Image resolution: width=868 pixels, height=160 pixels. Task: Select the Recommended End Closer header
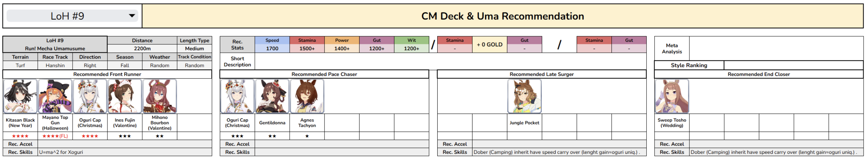[x=759, y=74]
